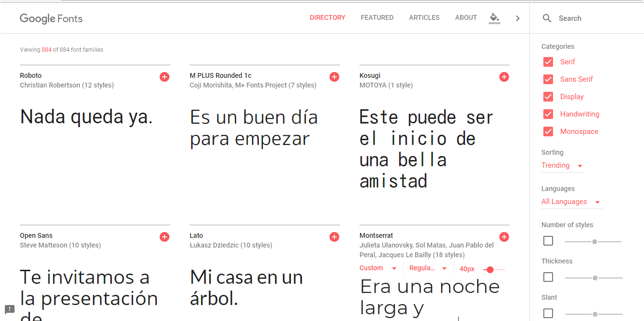Viewport: 644px width, 321px height.
Task: Add Roboto font to selection
Action: (x=165, y=77)
